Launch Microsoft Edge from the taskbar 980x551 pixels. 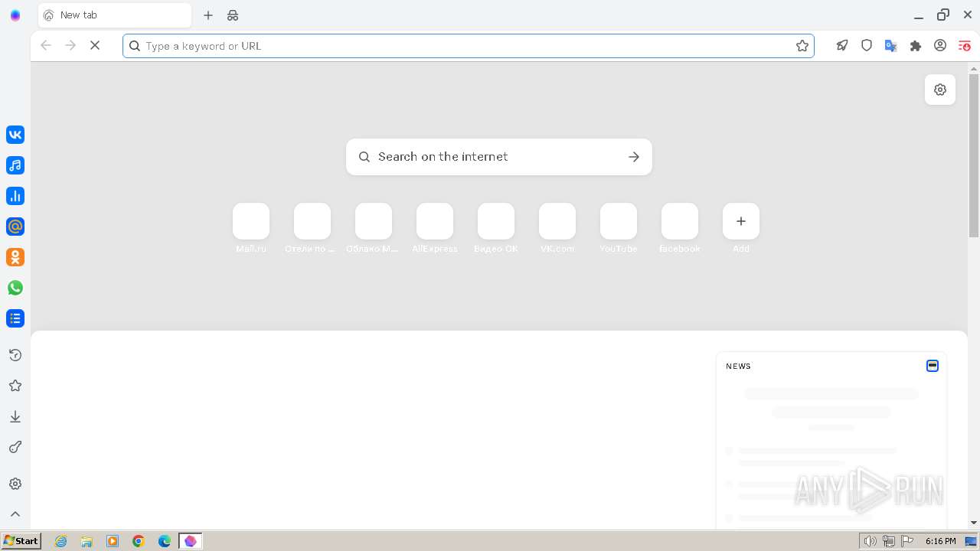[x=165, y=541]
